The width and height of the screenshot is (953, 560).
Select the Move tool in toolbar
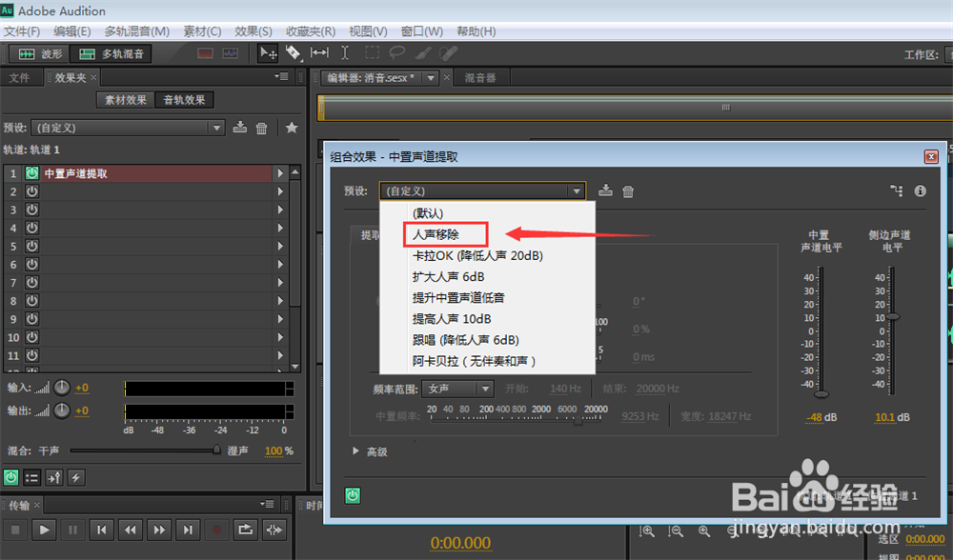[268, 53]
